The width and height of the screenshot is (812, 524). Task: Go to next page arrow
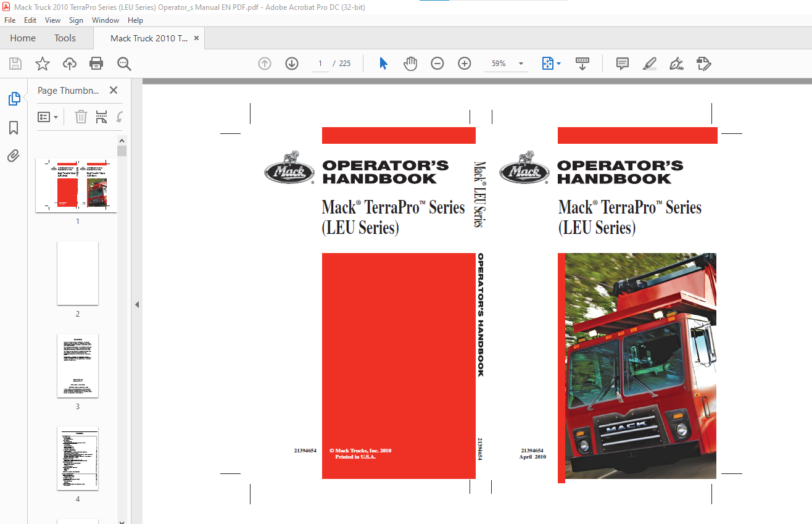click(x=292, y=64)
